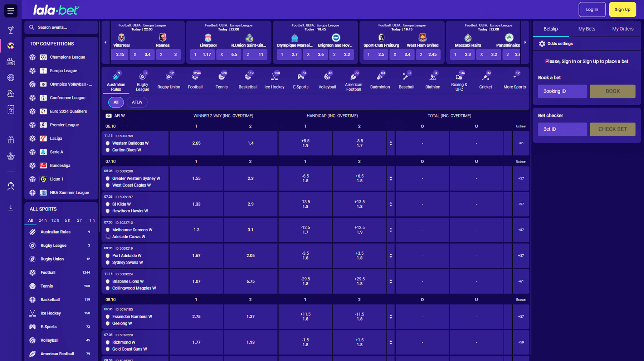Pick odds 2.65 for Western Bulldogs W
Screen dimensions: 644x361
pos(196,143)
